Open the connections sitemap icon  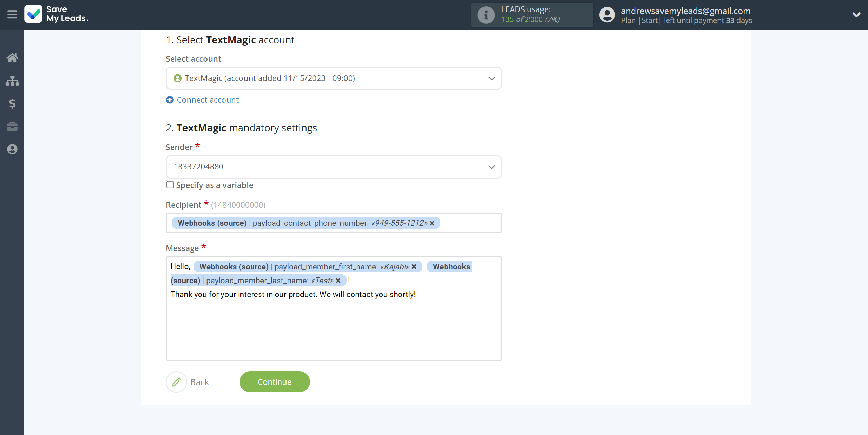pyautogui.click(x=12, y=81)
